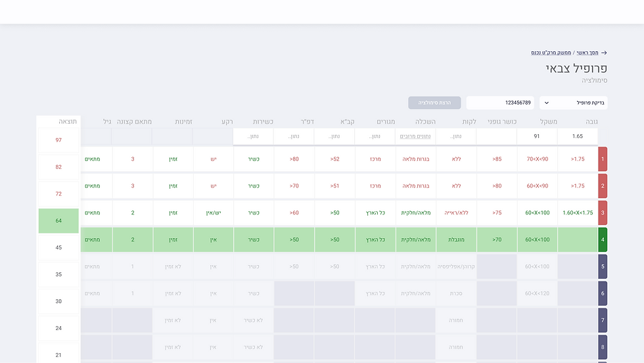This screenshot has height=363, width=644.
Task: Expand the 'בדיקת פרופיל' dropdown
Action: [573, 103]
